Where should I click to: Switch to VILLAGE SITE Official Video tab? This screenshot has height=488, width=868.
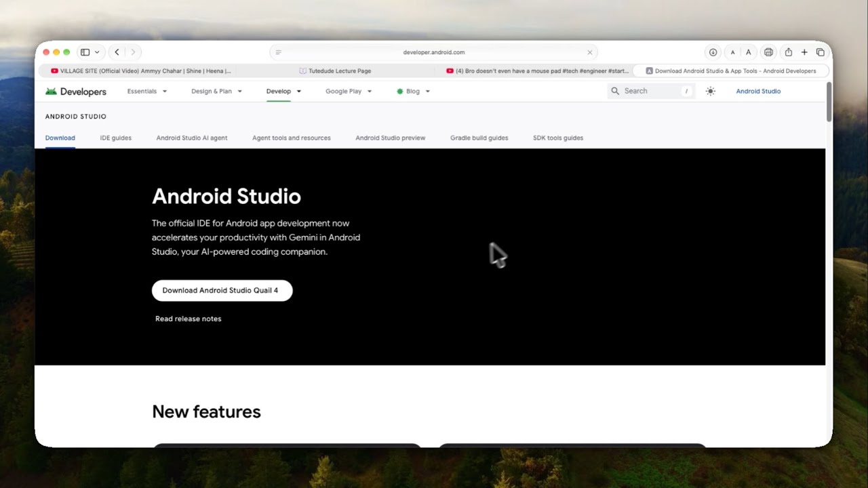[x=140, y=70]
